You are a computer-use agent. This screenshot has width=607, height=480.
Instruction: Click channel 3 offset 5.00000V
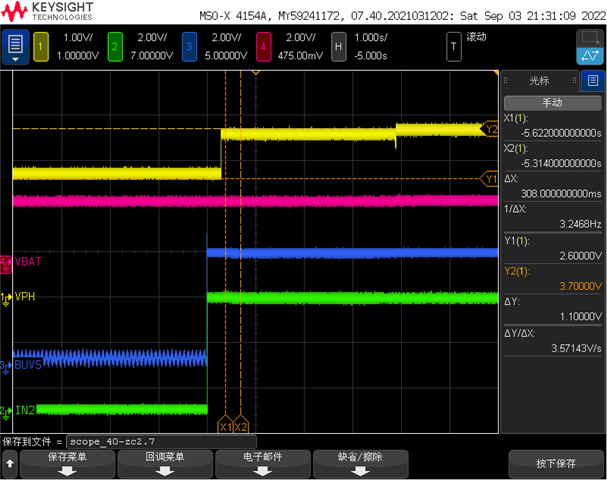point(226,56)
